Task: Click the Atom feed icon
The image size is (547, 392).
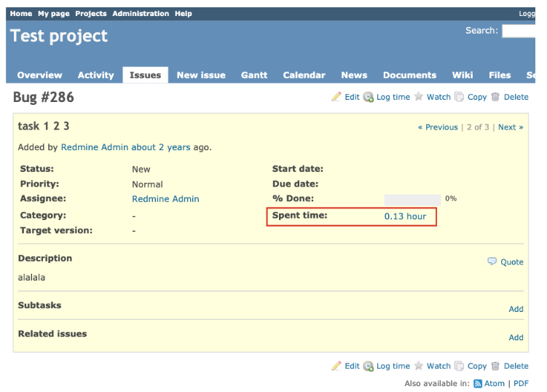Action: pos(478,383)
